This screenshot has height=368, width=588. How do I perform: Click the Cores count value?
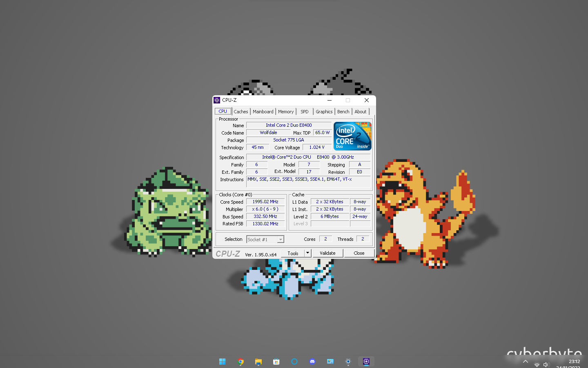[x=325, y=239]
